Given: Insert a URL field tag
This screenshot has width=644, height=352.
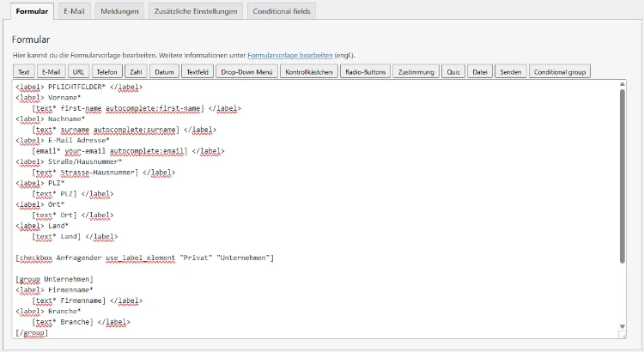Looking at the screenshot, I should point(78,71).
